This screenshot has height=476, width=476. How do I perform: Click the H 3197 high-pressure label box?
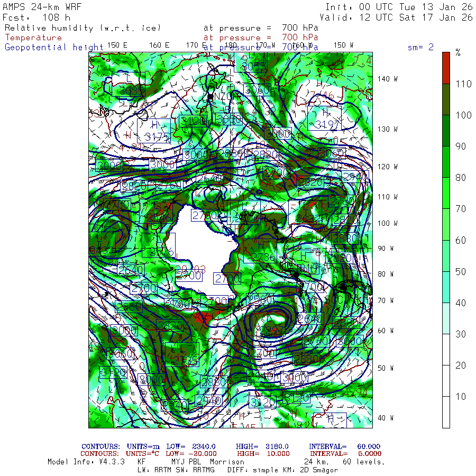pos(324,119)
